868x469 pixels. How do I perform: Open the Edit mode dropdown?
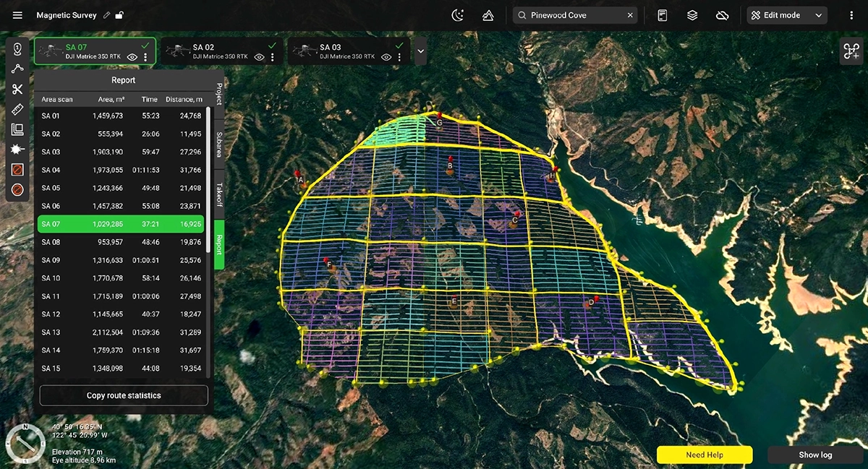(786, 14)
